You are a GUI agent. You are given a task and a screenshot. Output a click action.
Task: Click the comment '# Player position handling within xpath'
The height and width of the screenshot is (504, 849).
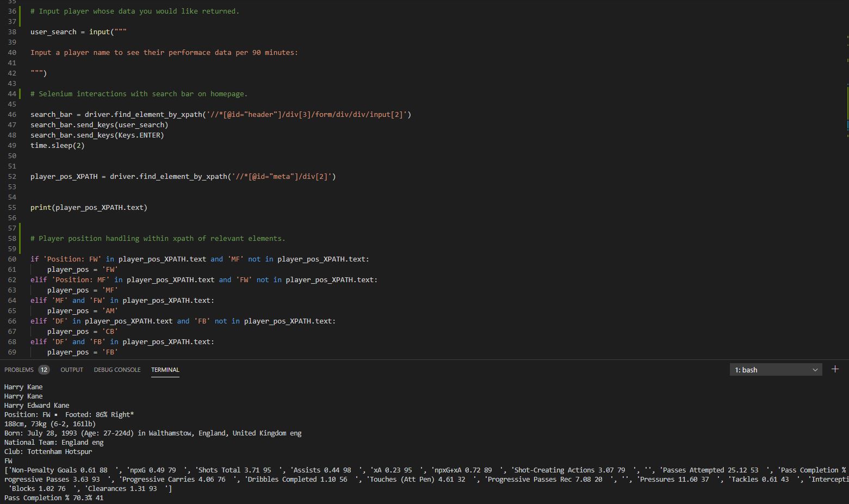coord(158,239)
